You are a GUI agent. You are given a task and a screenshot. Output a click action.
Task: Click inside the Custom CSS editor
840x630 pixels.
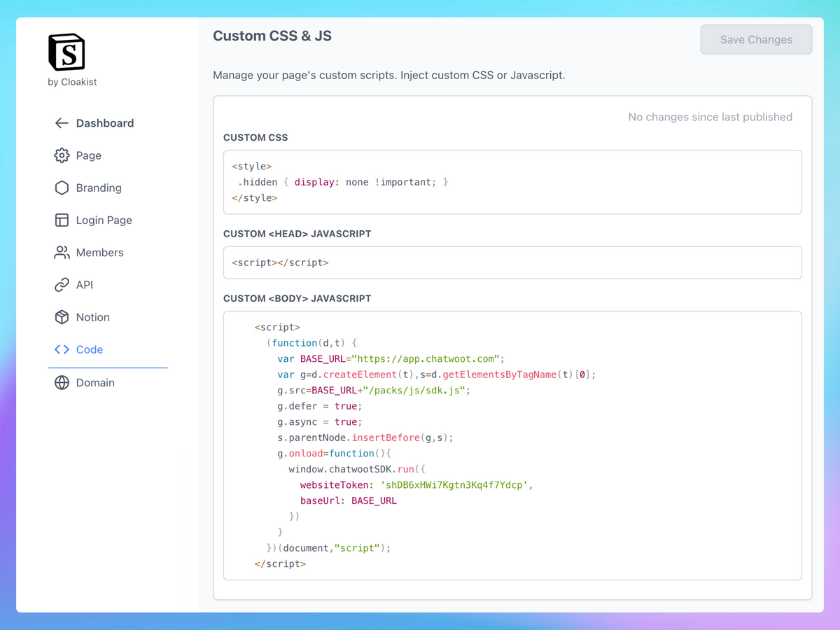[x=512, y=182]
